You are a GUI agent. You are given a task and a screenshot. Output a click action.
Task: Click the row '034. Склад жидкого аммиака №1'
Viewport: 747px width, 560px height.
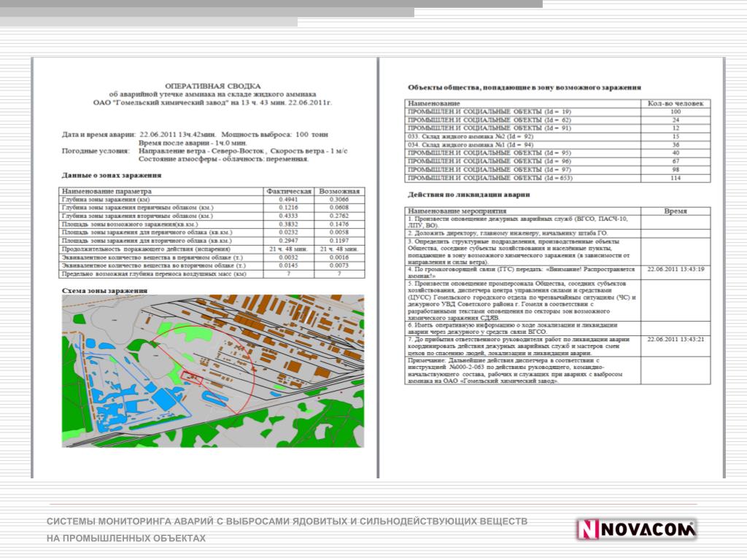pyautogui.click(x=557, y=145)
